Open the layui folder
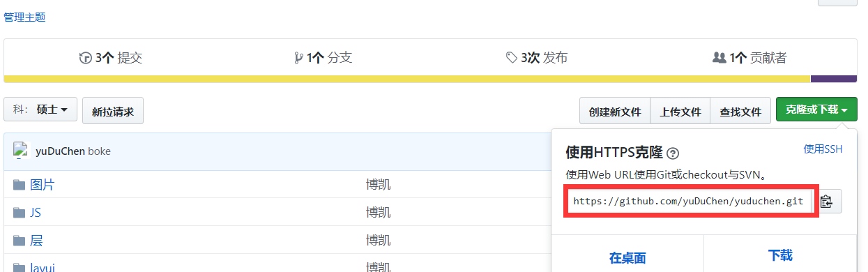This screenshot has height=272, width=868. point(43,267)
